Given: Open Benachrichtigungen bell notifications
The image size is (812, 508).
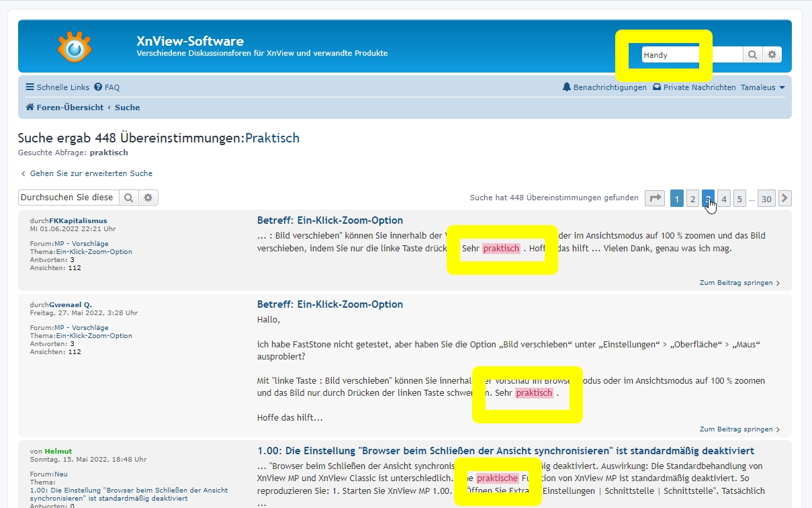Looking at the screenshot, I should point(604,87).
